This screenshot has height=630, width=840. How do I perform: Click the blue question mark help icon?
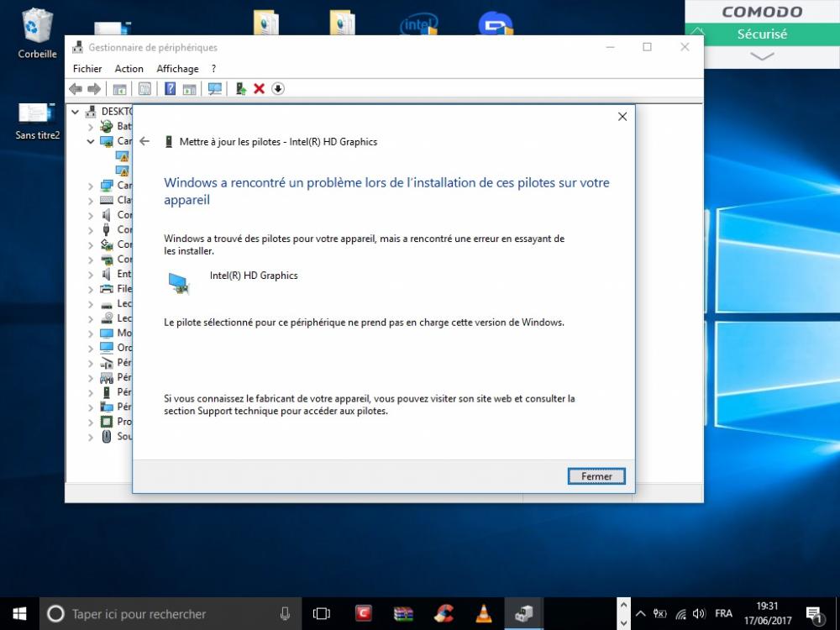tap(170, 89)
